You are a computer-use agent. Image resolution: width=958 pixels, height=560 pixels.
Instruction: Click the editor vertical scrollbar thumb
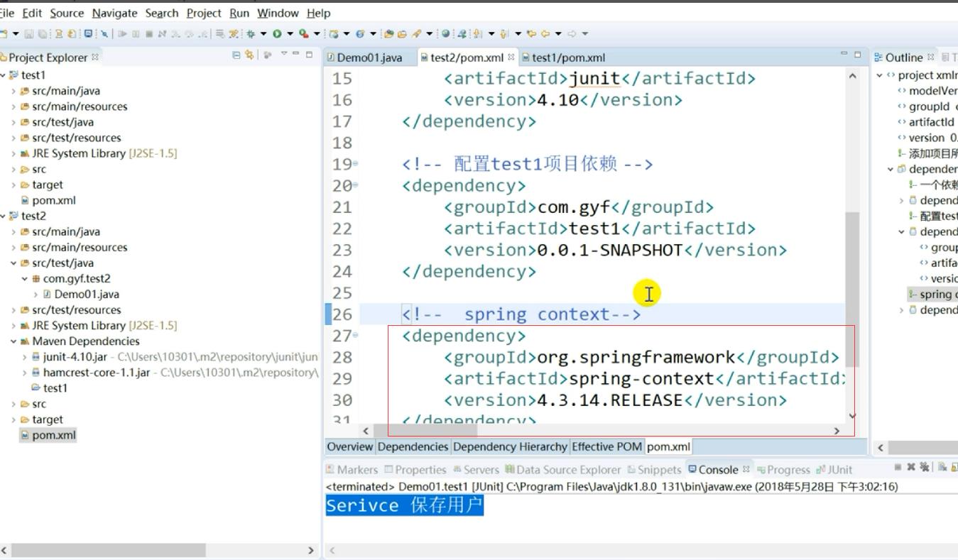tap(852, 289)
